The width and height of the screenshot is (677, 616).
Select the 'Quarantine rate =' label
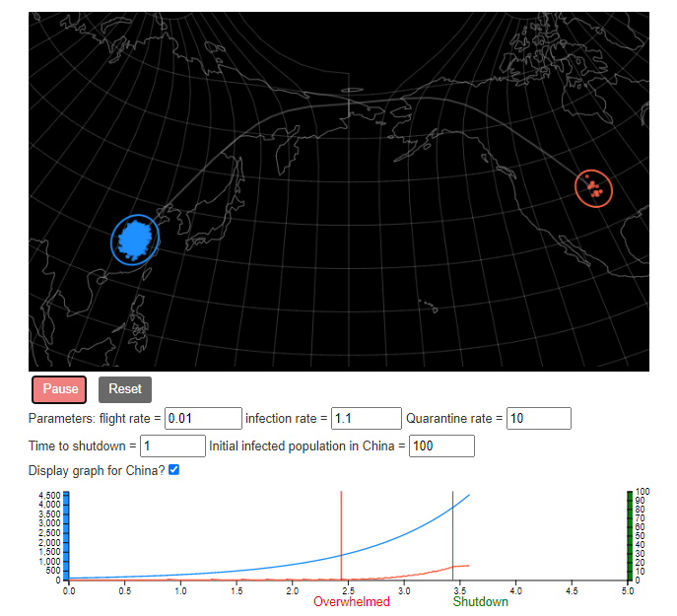pos(454,418)
